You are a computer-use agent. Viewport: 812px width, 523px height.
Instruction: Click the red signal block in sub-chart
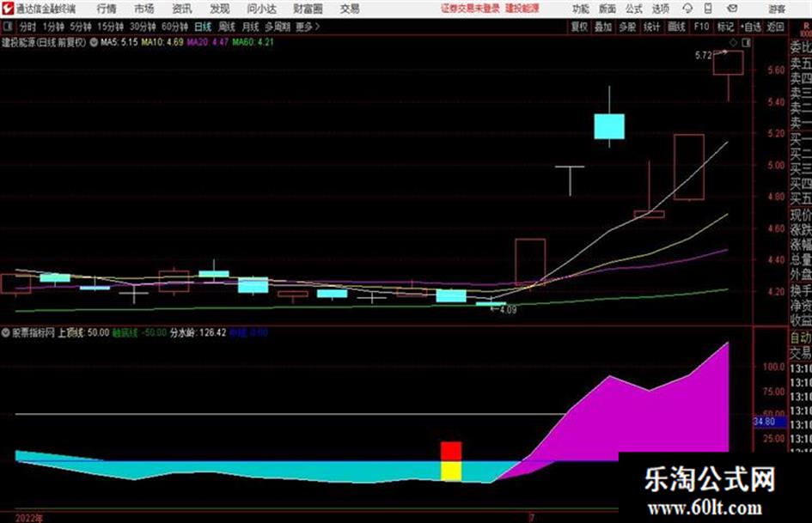451,452
